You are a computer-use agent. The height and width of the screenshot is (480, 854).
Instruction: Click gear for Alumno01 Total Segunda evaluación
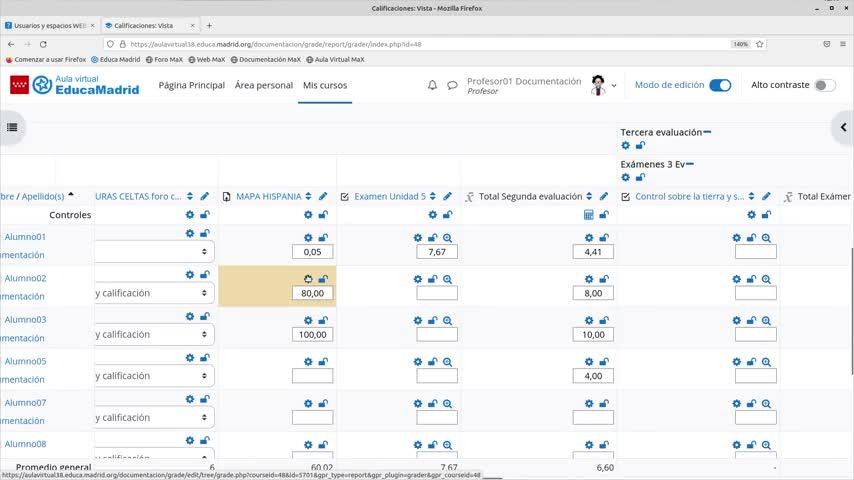click(x=589, y=238)
